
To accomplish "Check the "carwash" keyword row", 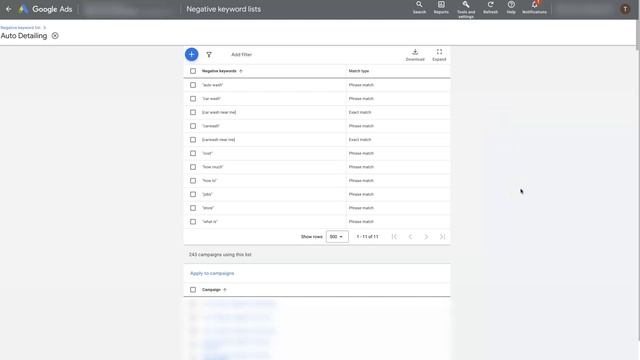I will (x=193, y=126).
